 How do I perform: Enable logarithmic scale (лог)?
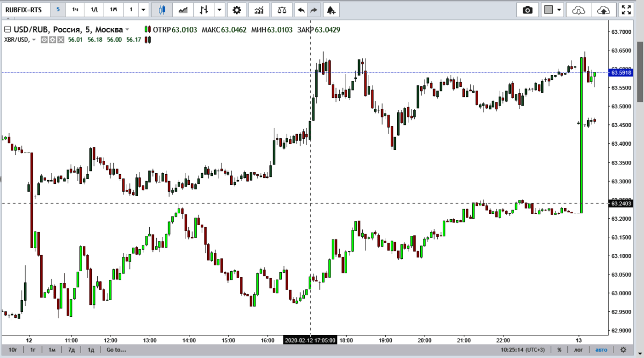click(579, 350)
